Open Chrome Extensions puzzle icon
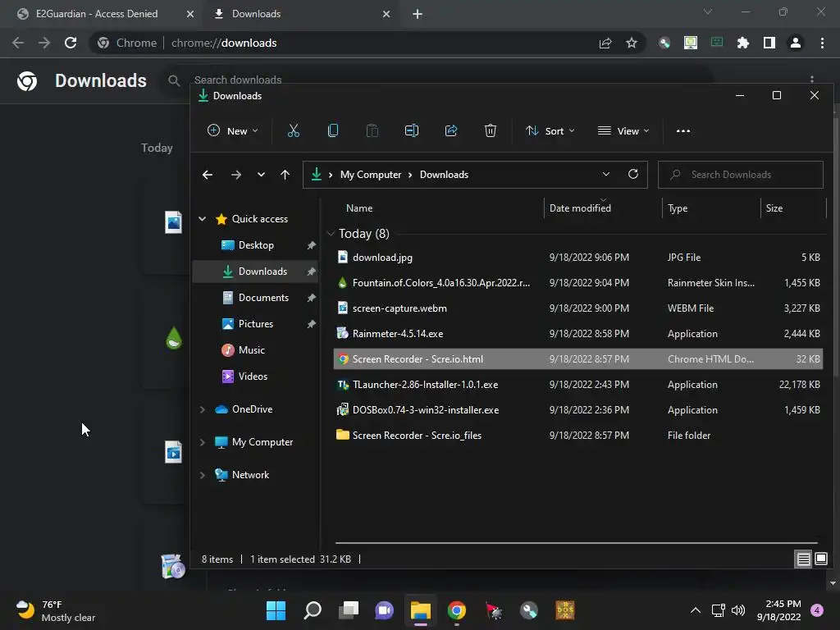840x630 pixels. click(x=743, y=43)
